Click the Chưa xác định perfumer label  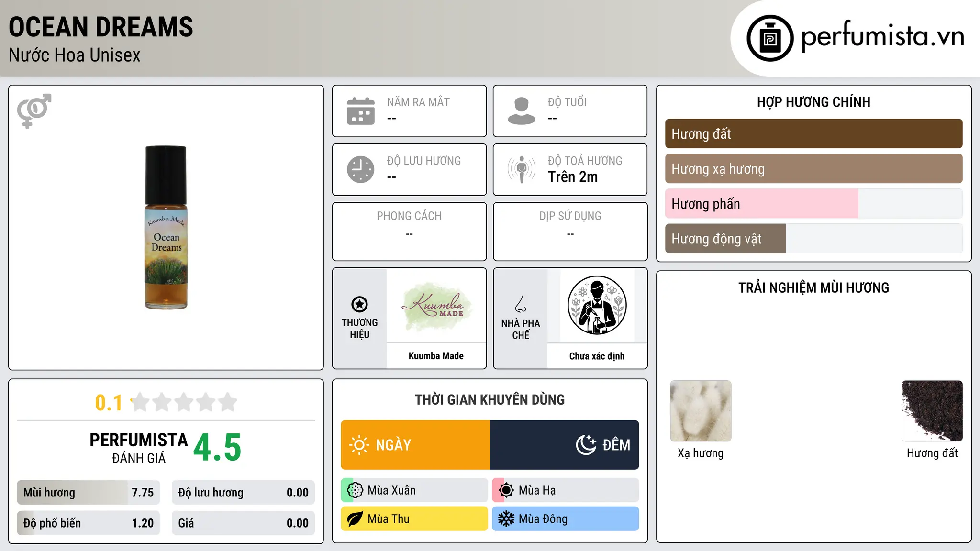[597, 356]
